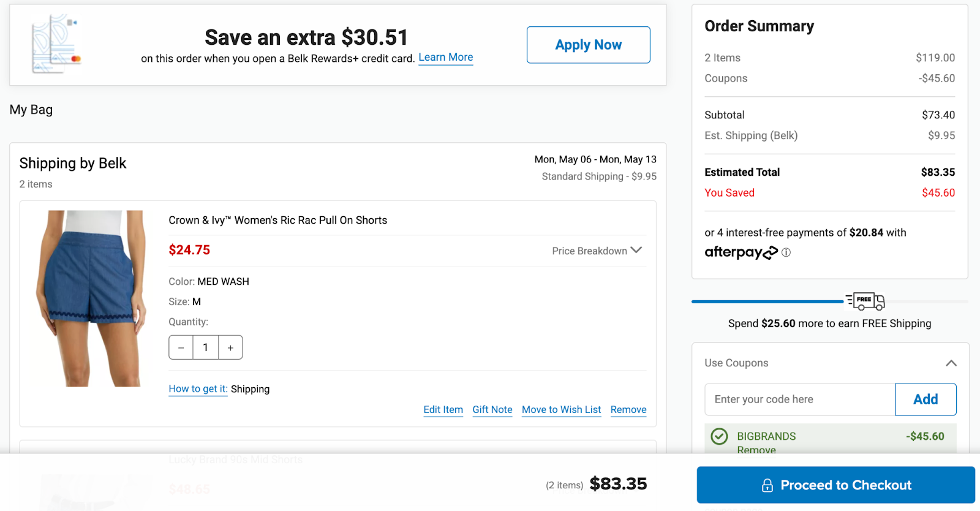Screen dimensions: 980x511
Task: Add the entered coupon code
Action: (925, 399)
